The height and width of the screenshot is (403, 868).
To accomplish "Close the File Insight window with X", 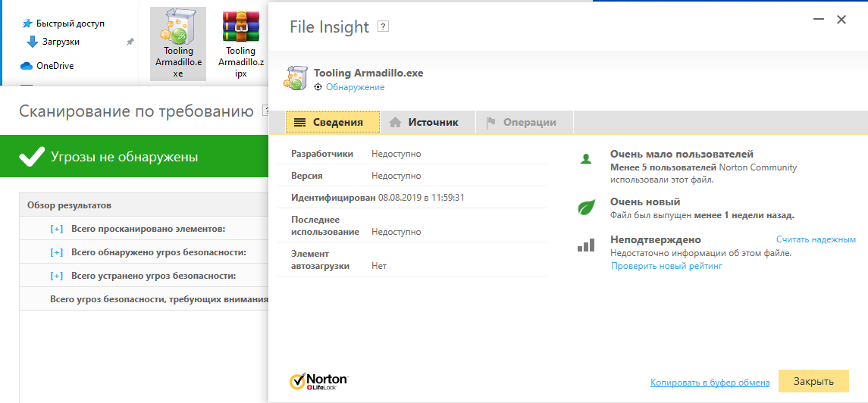I will pos(841,20).
